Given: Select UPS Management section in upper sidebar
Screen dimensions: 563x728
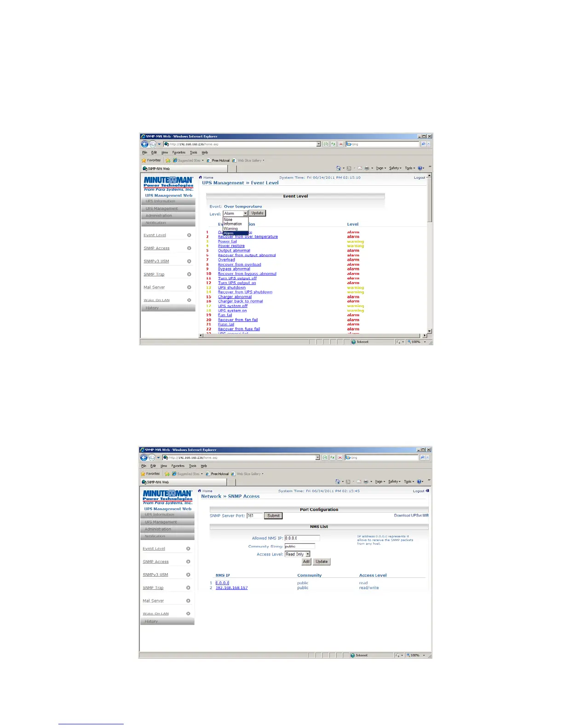Looking at the screenshot, I should 168,209.
